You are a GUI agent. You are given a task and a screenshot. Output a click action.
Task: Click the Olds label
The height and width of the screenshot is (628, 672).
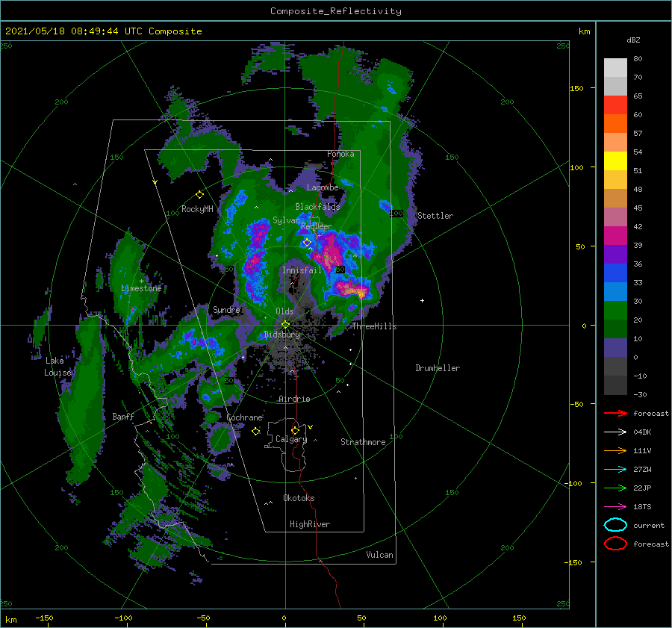tap(284, 311)
